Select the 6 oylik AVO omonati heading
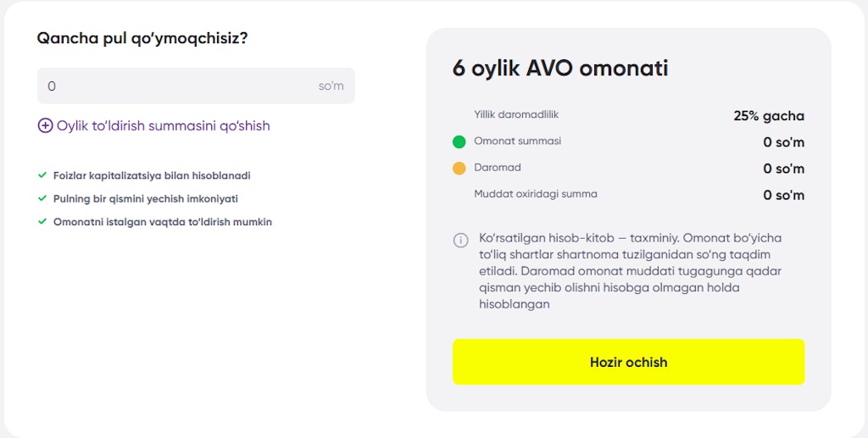The height and width of the screenshot is (438, 868). click(560, 69)
